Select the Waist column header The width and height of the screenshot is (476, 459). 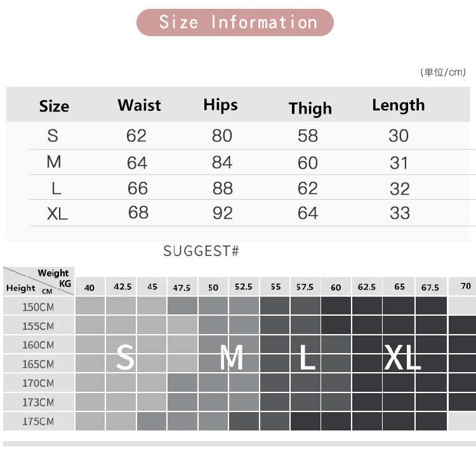pos(140,105)
